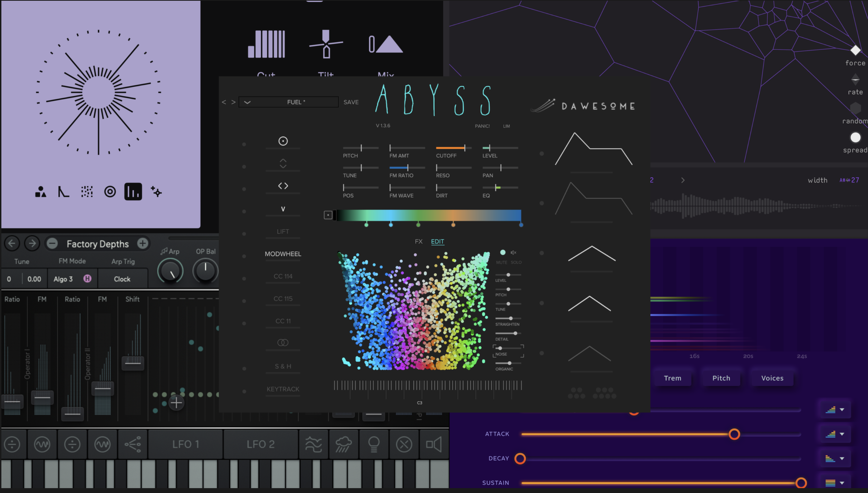Click the envelope decay curve icon
Image resolution: width=868 pixels, height=493 pixels.
click(x=64, y=191)
